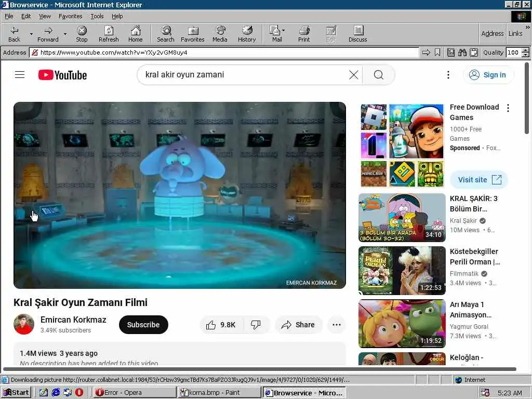This screenshot has width=532, height=399.
Task: Click the Quality value field
Action: click(513, 52)
